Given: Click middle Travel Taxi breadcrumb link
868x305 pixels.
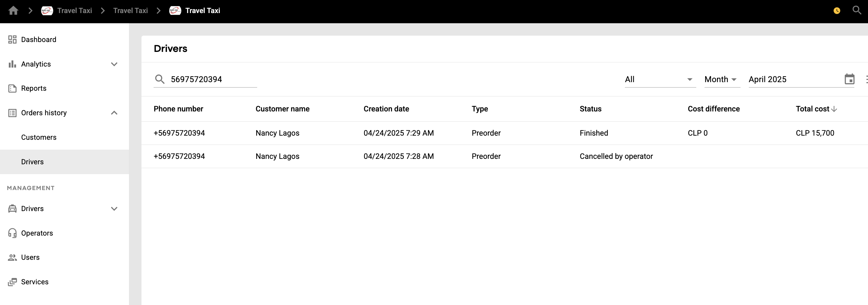Looking at the screenshot, I should 130,11.
